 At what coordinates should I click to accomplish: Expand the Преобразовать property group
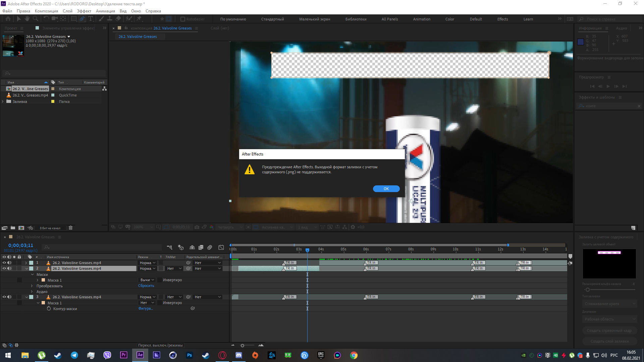[32, 286]
